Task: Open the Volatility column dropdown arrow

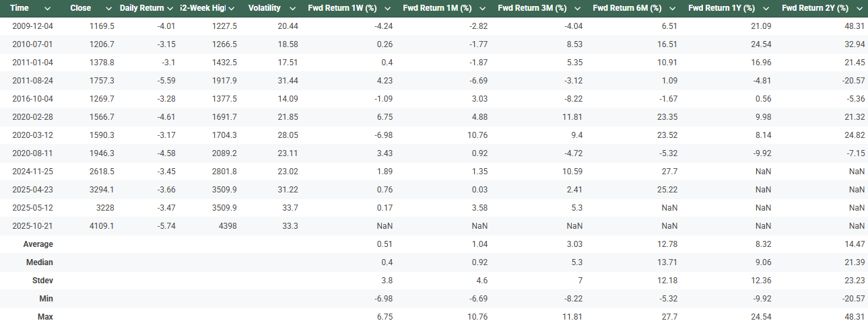Action: [292, 9]
